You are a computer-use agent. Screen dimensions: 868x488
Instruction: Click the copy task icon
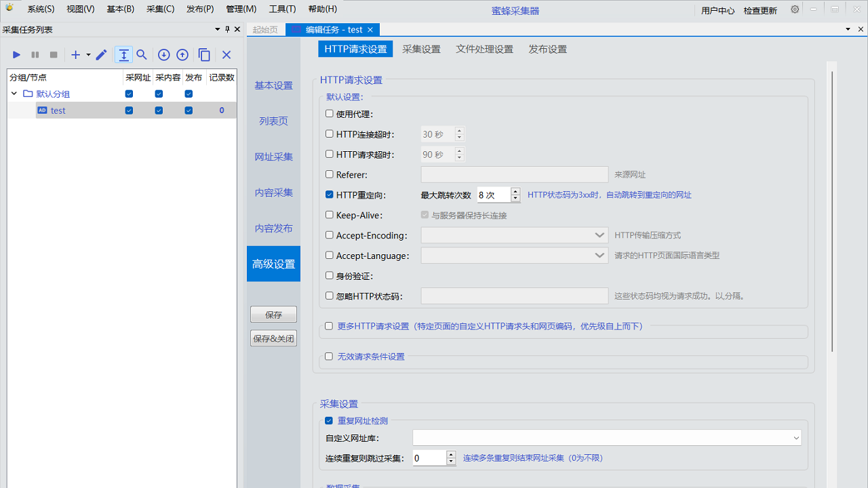click(204, 55)
